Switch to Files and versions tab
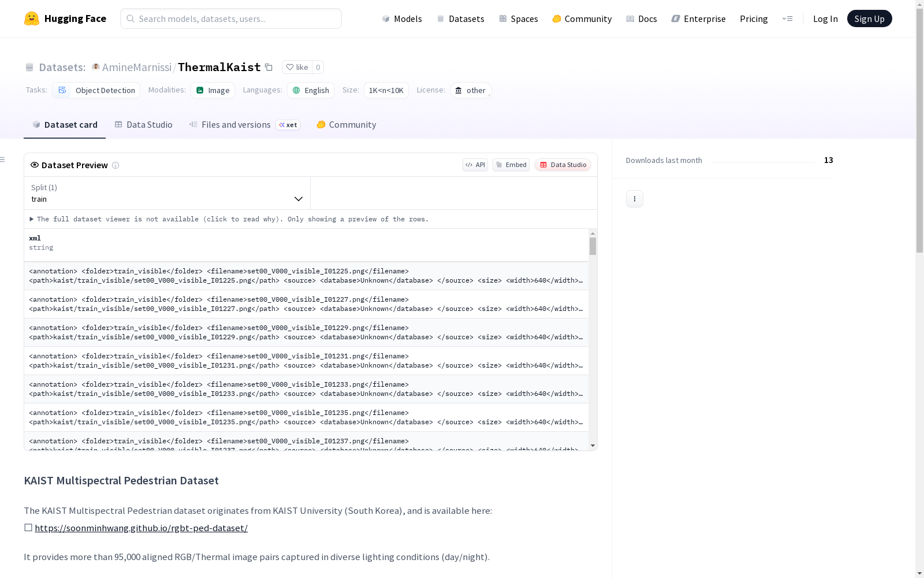The image size is (924, 578). coord(244,125)
